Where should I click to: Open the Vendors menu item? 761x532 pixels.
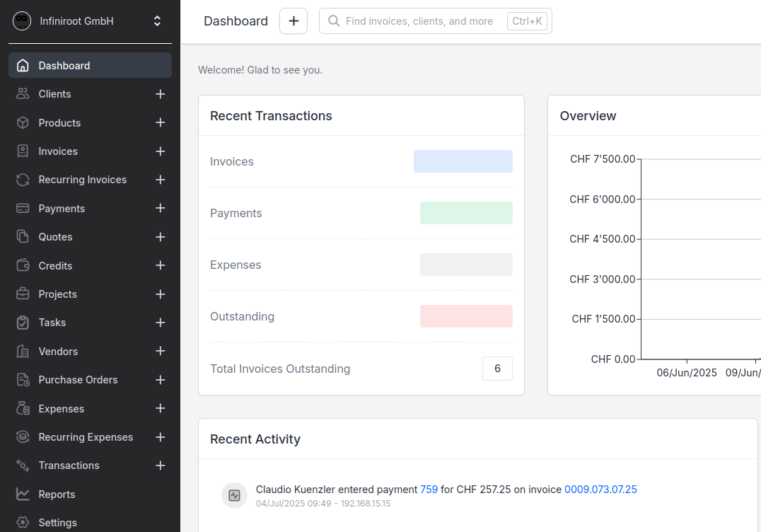pos(58,352)
